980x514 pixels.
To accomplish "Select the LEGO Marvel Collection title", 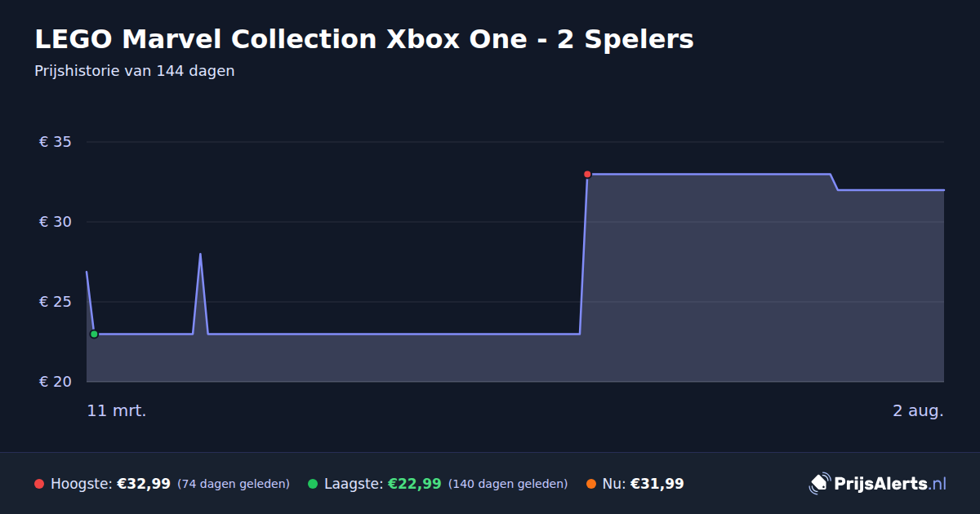I will (364, 39).
